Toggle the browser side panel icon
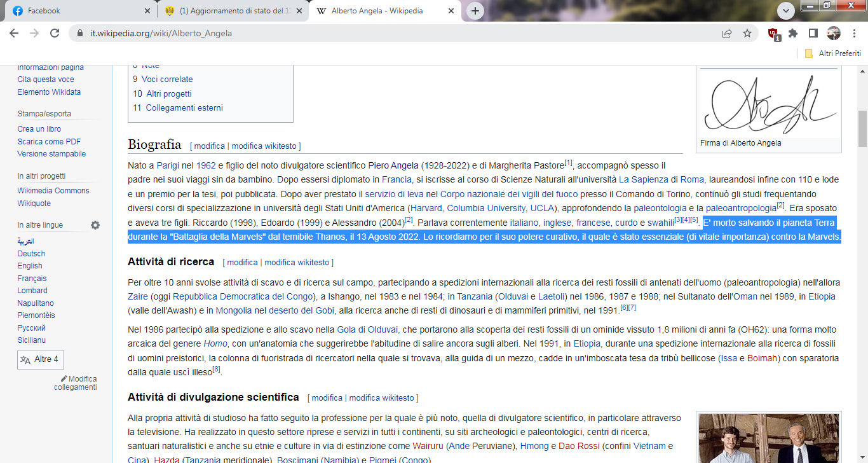Image resolution: width=868 pixels, height=463 pixels. (813, 33)
